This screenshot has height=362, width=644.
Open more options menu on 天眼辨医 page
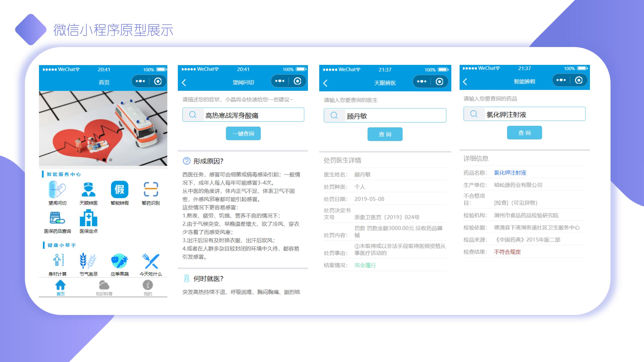(422, 81)
